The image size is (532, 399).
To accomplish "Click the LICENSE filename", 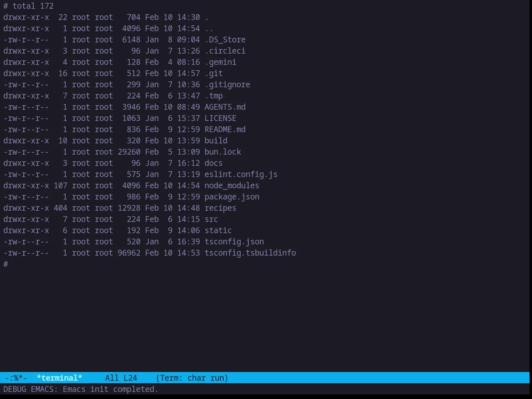I will (220, 118).
